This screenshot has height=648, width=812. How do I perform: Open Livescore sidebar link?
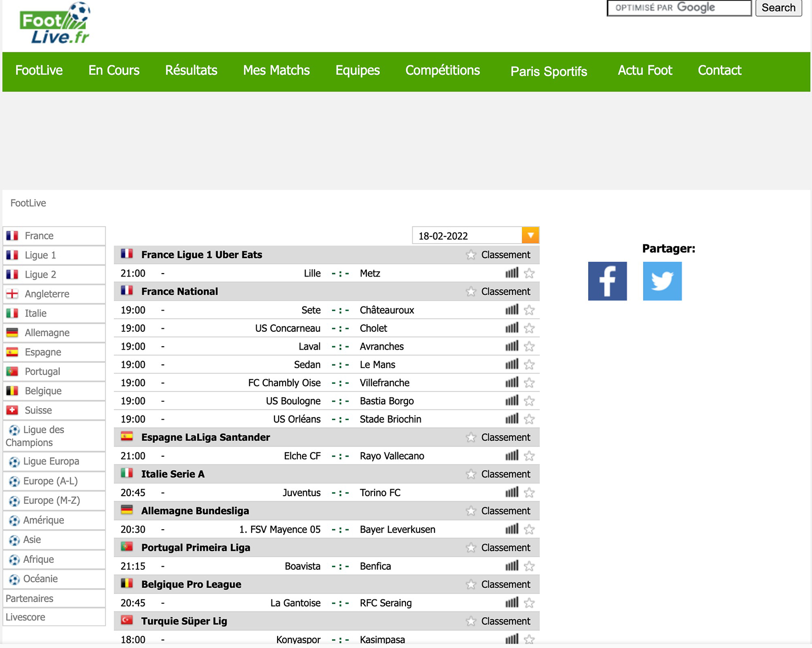tap(54, 617)
